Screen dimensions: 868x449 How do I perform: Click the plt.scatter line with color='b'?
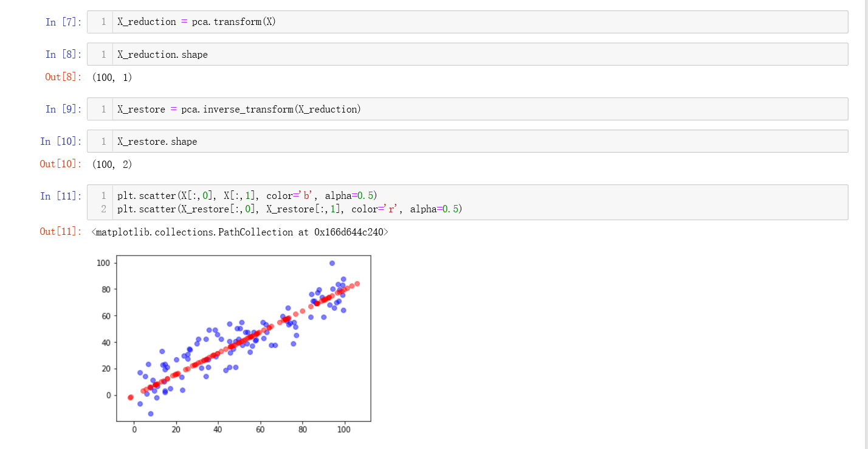247,195
